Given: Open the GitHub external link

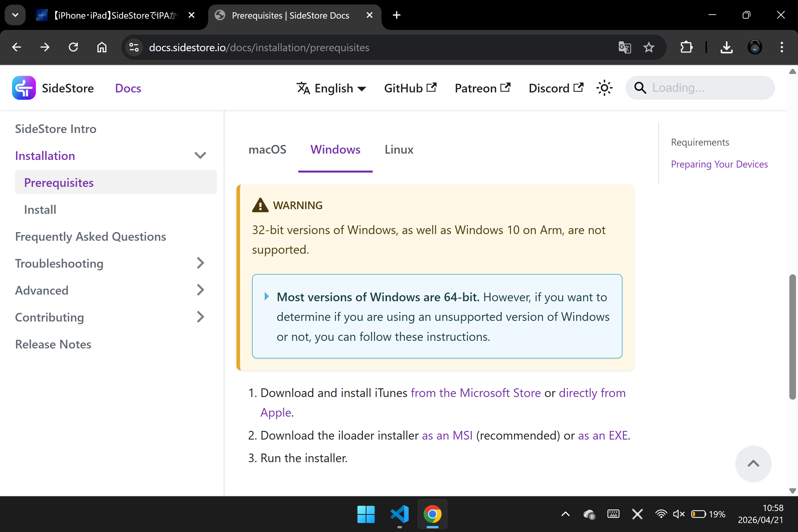Looking at the screenshot, I should pyautogui.click(x=410, y=88).
